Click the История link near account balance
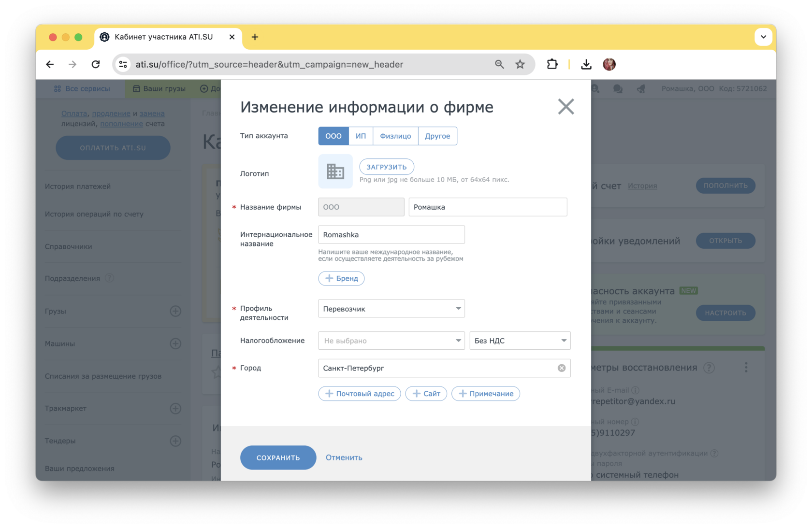This screenshot has height=528, width=812. point(642,186)
